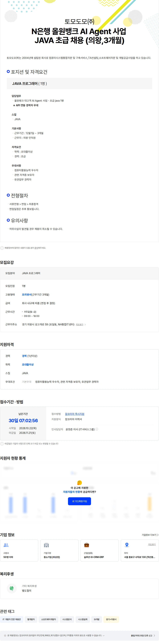Expand the footer copyright notice chevron

coord(104,636)
